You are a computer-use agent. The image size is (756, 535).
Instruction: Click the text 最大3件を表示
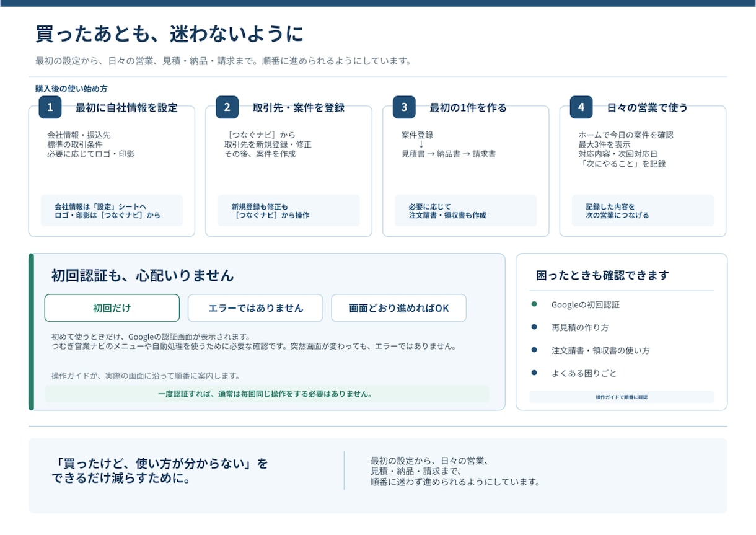point(604,144)
